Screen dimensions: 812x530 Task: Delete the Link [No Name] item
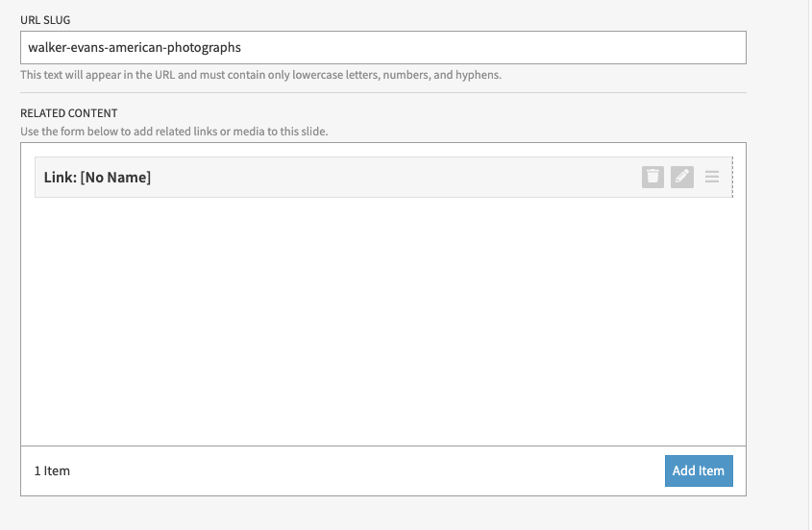point(652,177)
